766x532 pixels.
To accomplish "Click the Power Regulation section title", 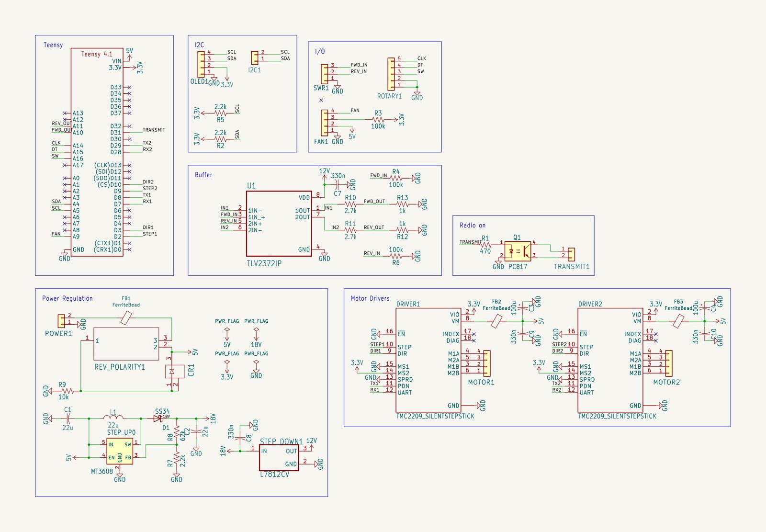I will (68, 298).
